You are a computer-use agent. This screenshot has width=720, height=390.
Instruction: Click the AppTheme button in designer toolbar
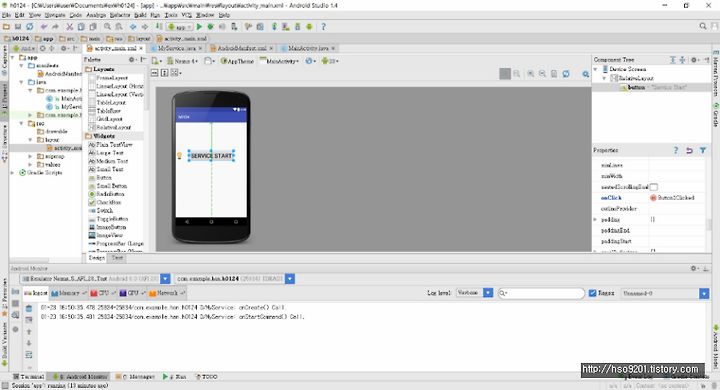click(237, 61)
